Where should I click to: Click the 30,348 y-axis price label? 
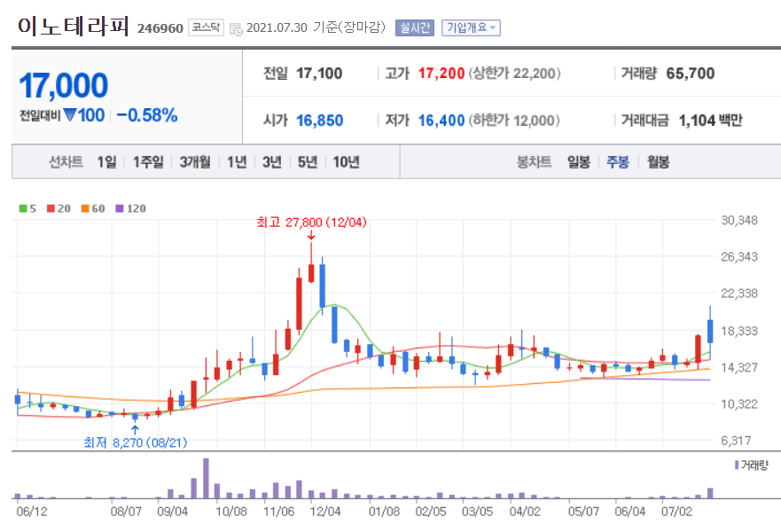click(x=739, y=220)
